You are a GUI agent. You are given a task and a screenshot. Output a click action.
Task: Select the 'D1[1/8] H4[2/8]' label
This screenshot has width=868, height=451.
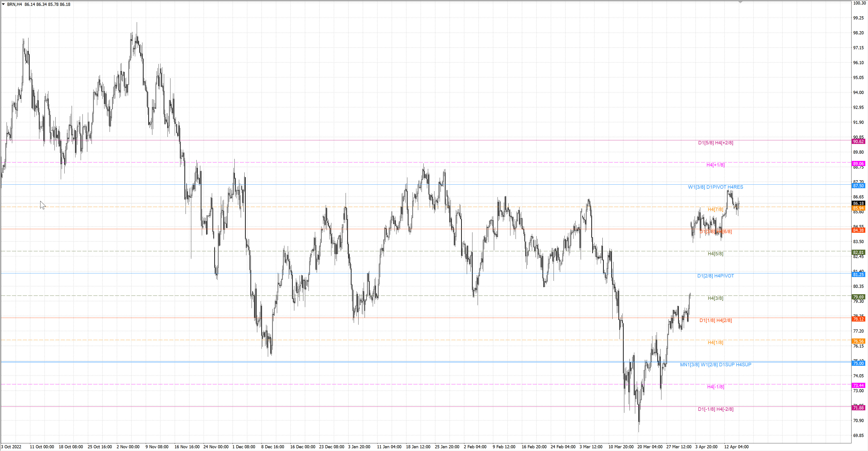tap(715, 320)
